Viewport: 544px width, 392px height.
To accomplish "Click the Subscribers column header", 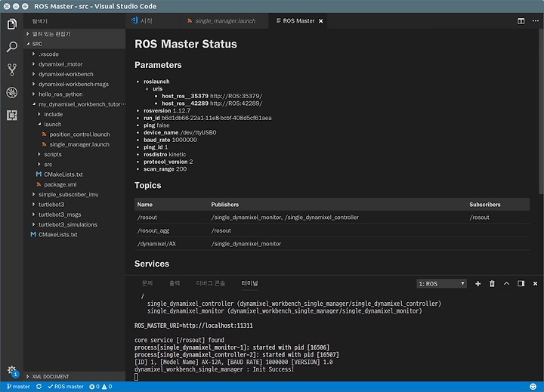I will (x=484, y=205).
